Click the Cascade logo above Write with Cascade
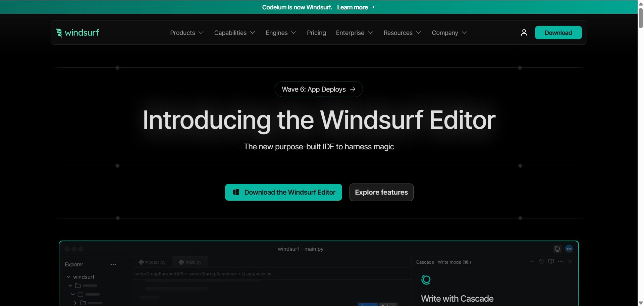Screen dimensions: 644x306 coord(426,279)
